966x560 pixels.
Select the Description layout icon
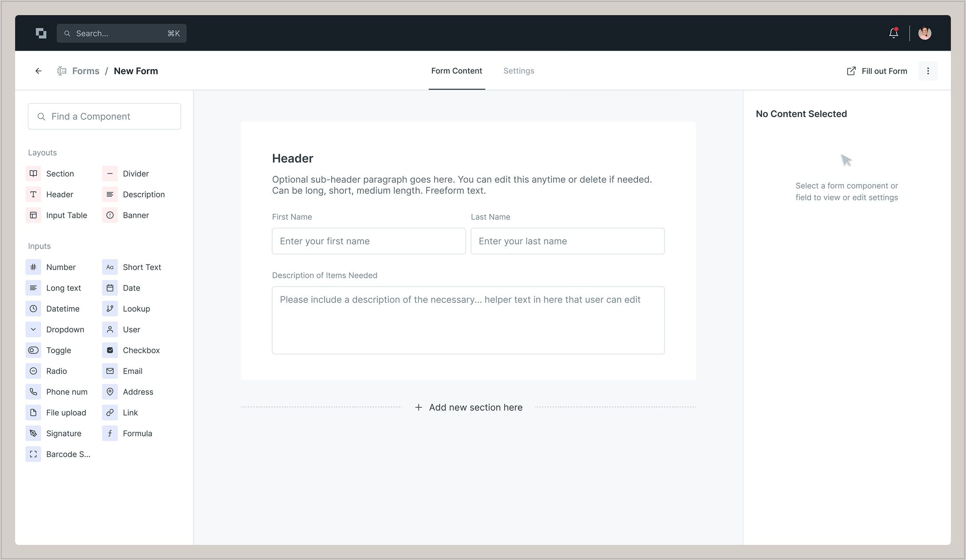(110, 195)
